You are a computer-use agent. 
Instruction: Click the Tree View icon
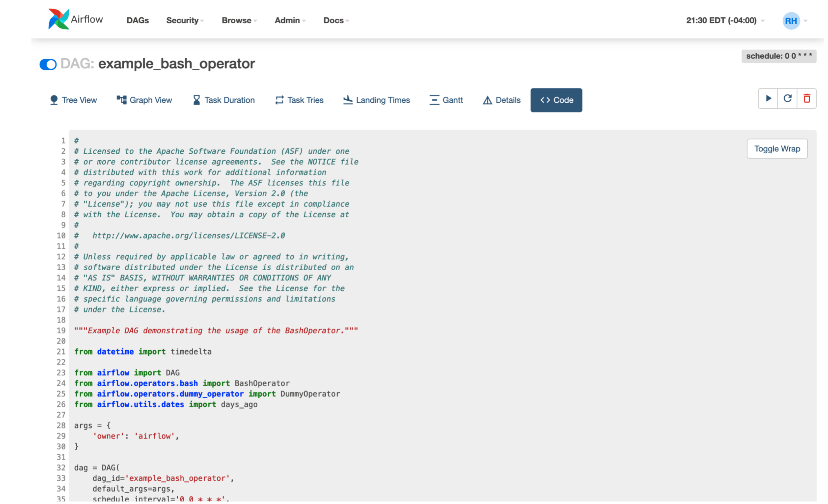point(54,100)
